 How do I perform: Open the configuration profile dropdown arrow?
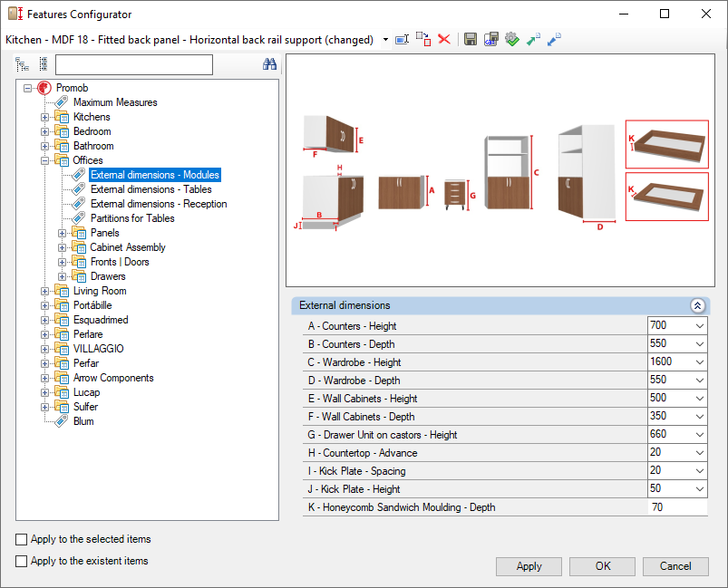pos(385,40)
